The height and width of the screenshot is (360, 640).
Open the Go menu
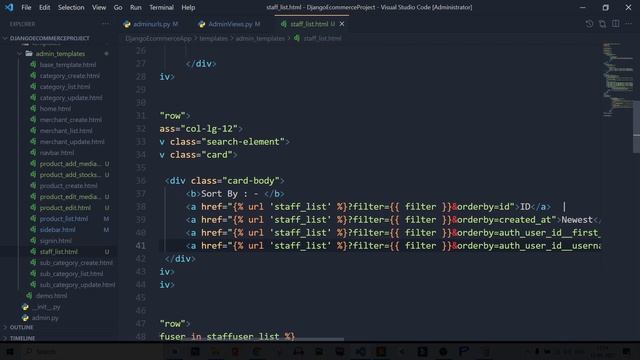118,7
